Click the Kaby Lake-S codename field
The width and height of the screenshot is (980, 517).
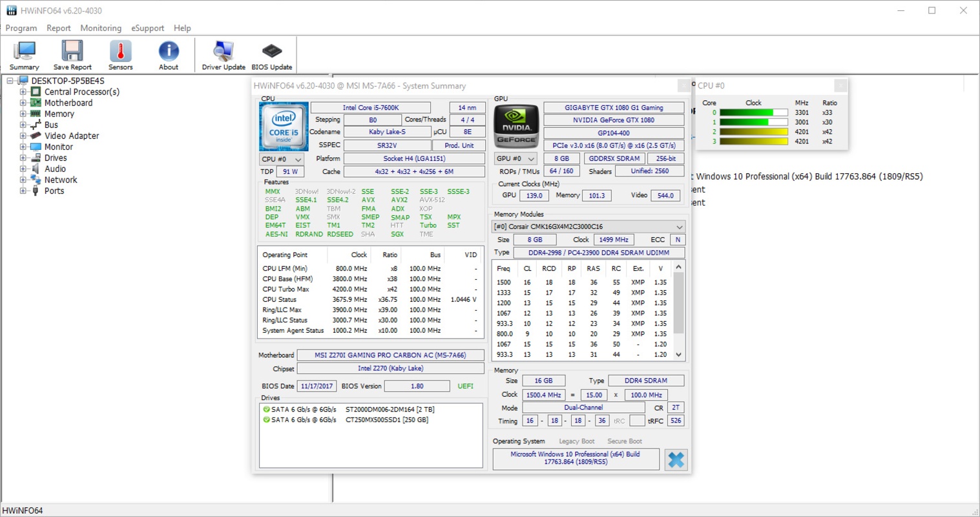pos(387,132)
